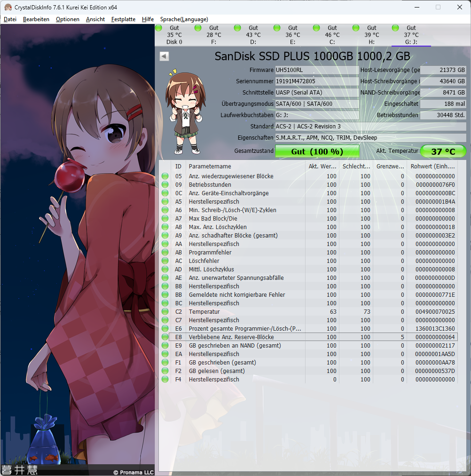This screenshot has width=471, height=476.
Task: Click green status dot for Betriebsstunden row
Action: point(165,184)
